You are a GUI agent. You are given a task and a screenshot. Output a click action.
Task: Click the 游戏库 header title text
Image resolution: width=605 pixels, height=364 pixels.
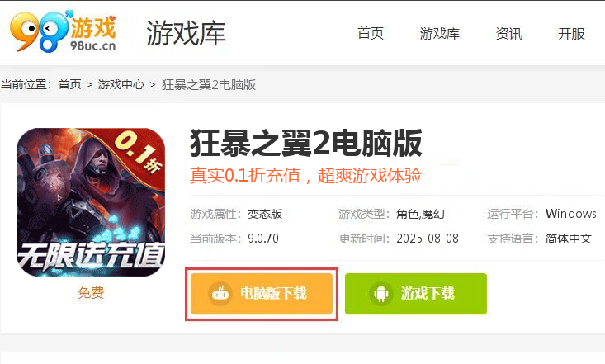[186, 33]
